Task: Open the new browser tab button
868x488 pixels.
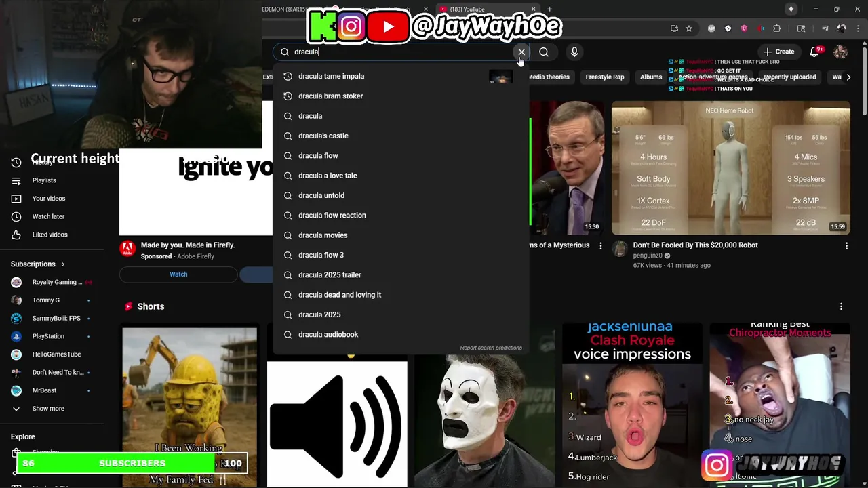Action: coord(549,9)
